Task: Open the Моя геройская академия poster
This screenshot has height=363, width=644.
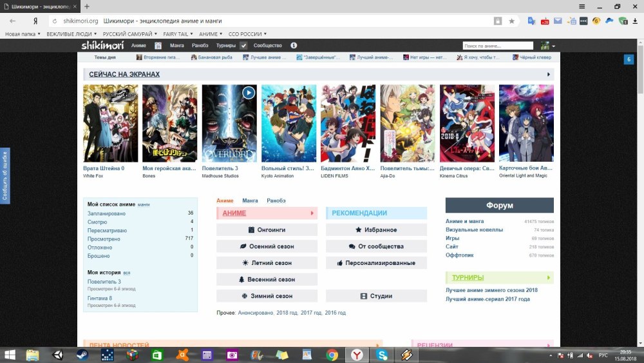Action: pyautogui.click(x=169, y=123)
